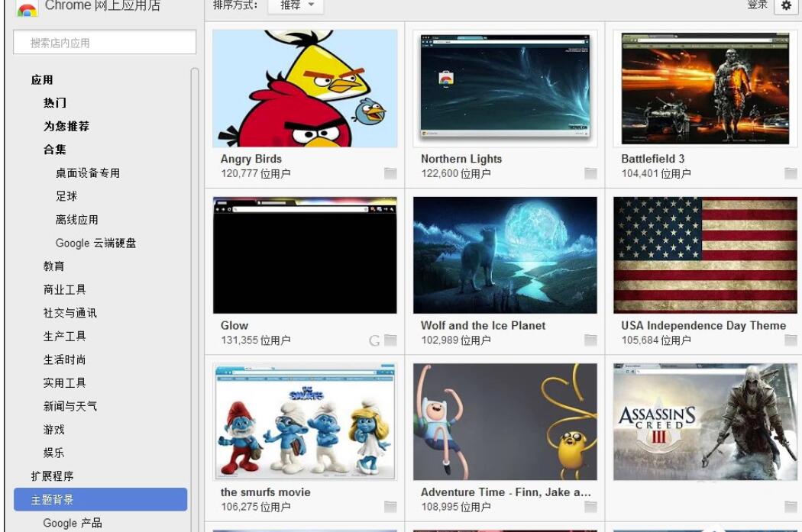Open the Google 产品 theme category
Screen dimensions: 802x532
(x=72, y=523)
